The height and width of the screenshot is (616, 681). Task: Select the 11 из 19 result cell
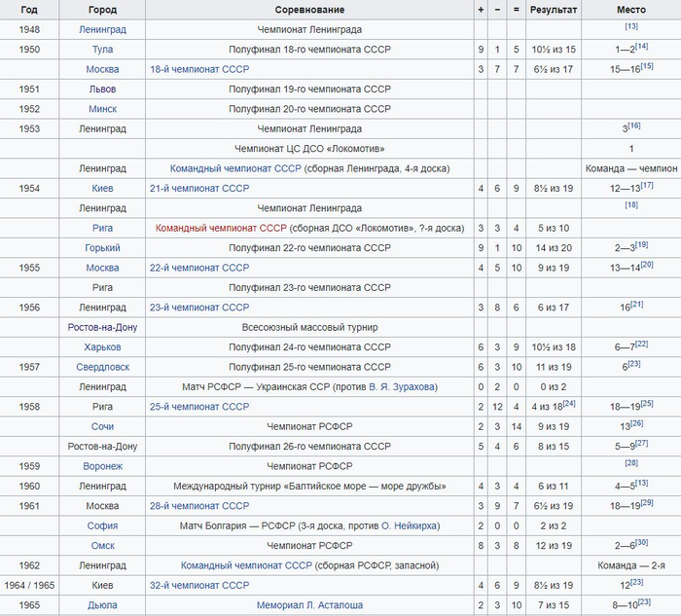(554, 367)
